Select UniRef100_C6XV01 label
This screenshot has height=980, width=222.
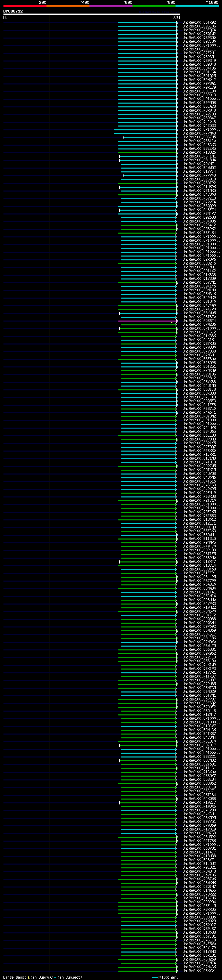[199, 971]
